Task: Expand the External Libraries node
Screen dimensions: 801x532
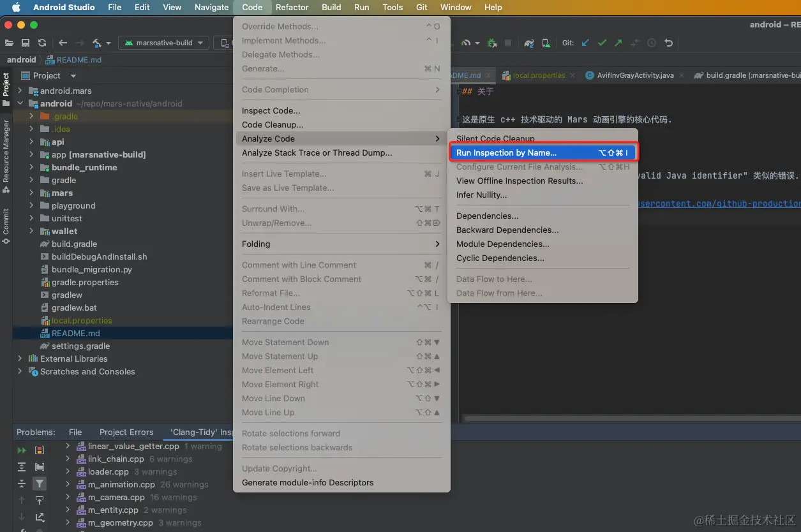Action: (20, 358)
